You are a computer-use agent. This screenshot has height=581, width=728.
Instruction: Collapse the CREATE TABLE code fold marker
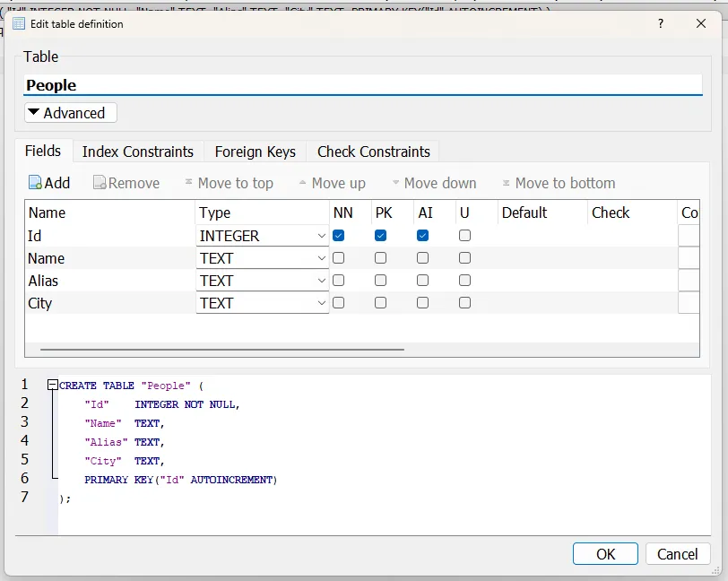(53, 385)
